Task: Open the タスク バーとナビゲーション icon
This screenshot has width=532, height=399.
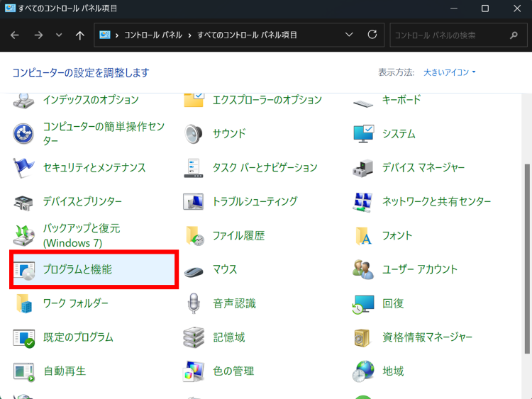Action: pyautogui.click(x=194, y=168)
